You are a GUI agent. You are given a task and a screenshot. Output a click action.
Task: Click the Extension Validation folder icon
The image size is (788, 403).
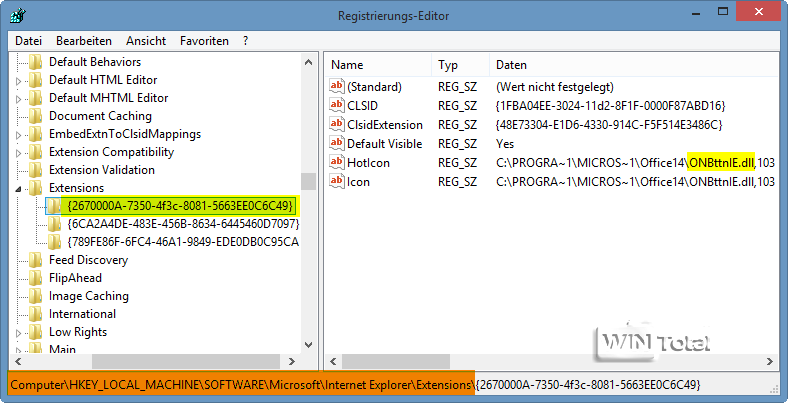pyautogui.click(x=35, y=170)
